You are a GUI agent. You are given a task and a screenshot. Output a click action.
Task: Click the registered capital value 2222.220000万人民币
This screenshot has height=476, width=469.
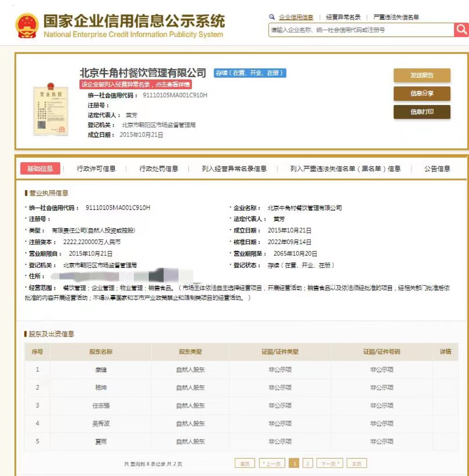click(92, 242)
